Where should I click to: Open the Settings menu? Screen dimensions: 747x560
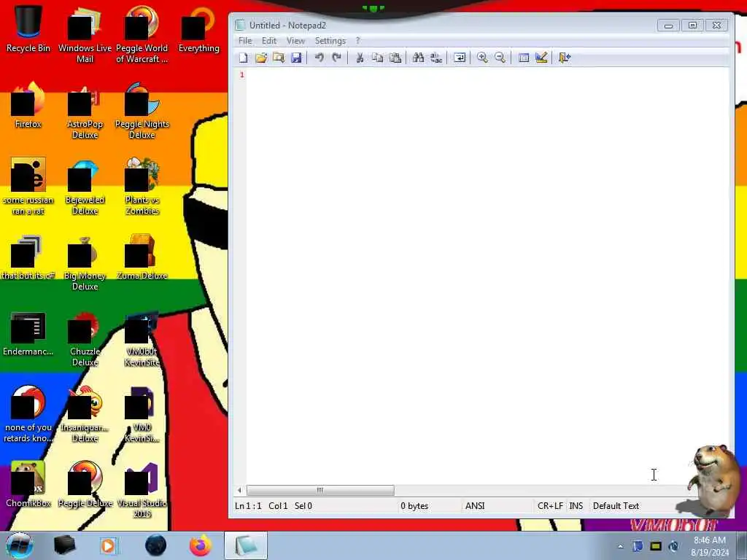point(330,41)
